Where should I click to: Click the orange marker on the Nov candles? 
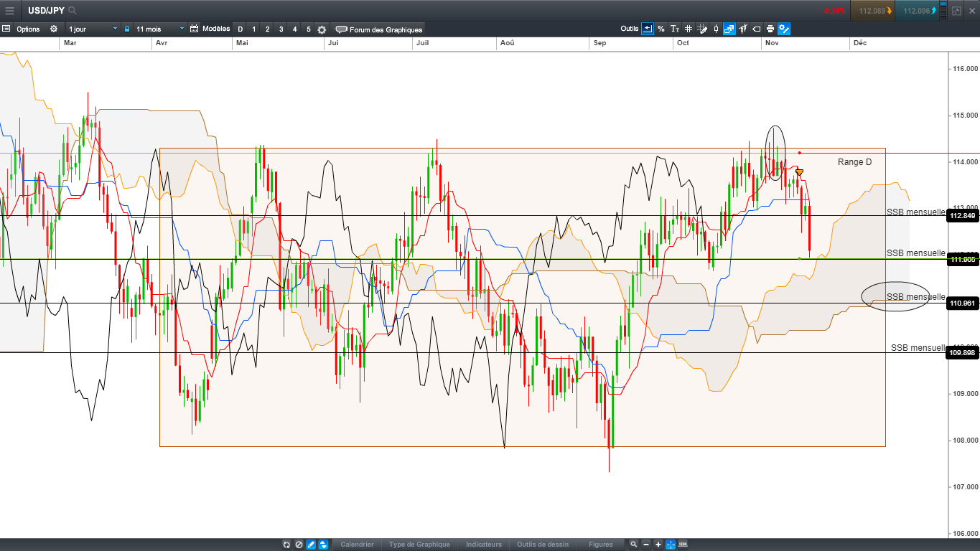point(799,172)
